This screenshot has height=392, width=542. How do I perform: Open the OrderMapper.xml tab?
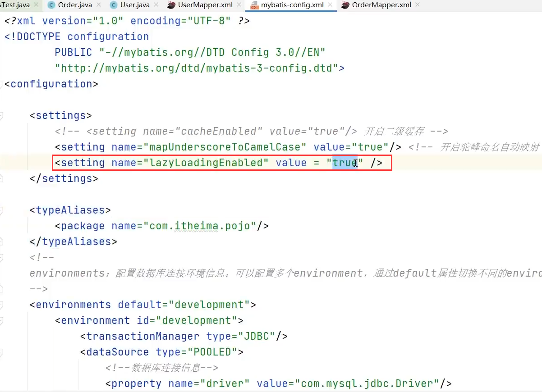(381, 5)
